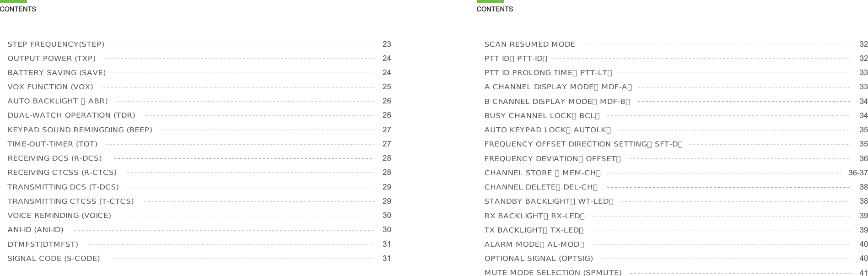Select BATTERY SAVING (SAVE) entry
Image resolution: width=868 pixels, height=276 pixels.
(x=57, y=73)
